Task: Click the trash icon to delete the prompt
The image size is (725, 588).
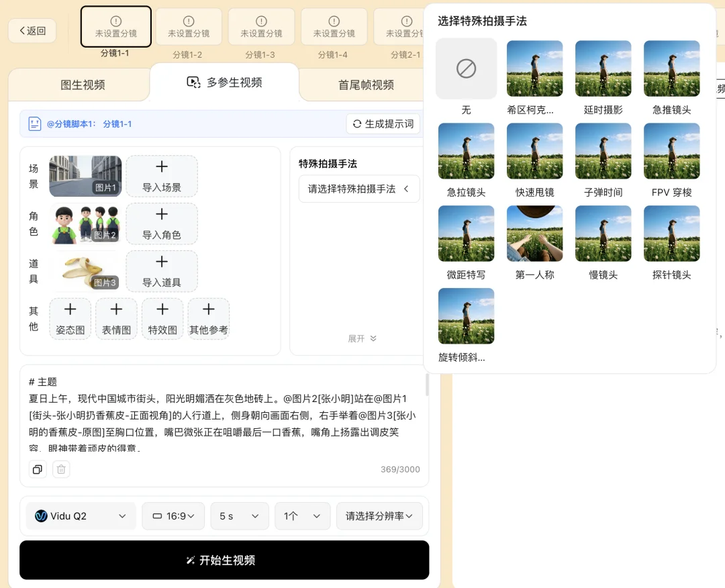Action: click(61, 469)
